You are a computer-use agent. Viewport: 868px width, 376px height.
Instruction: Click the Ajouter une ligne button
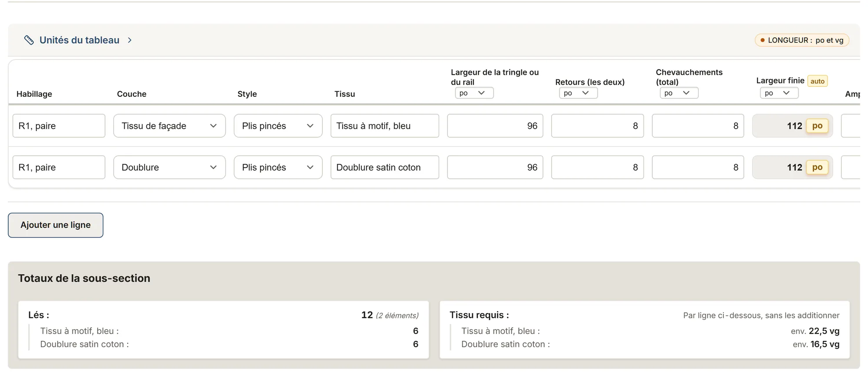56,225
